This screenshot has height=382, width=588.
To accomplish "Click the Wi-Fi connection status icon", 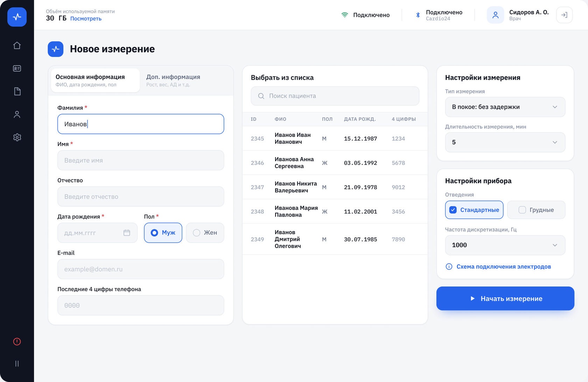I will (x=345, y=15).
